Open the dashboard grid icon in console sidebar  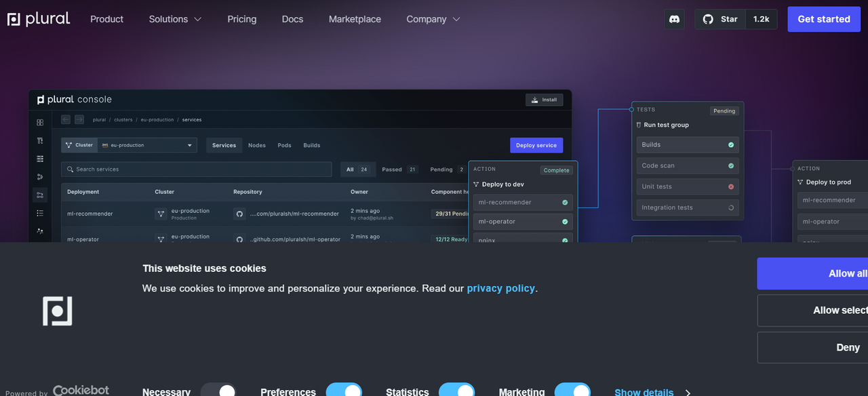(40, 123)
